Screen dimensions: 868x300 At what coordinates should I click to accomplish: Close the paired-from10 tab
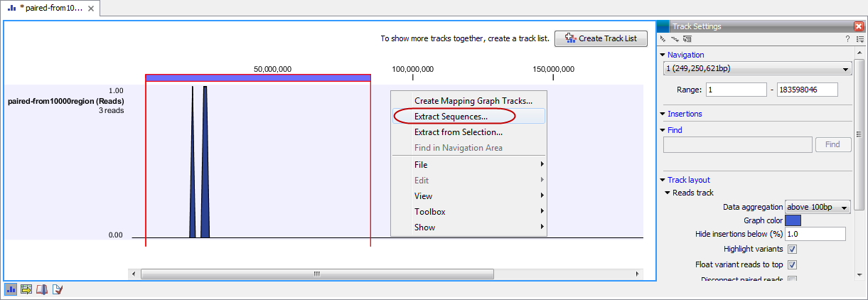[91, 9]
